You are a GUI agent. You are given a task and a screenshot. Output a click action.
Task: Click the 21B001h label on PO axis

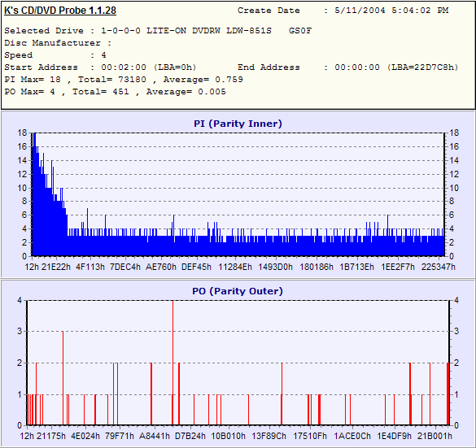pos(435,436)
